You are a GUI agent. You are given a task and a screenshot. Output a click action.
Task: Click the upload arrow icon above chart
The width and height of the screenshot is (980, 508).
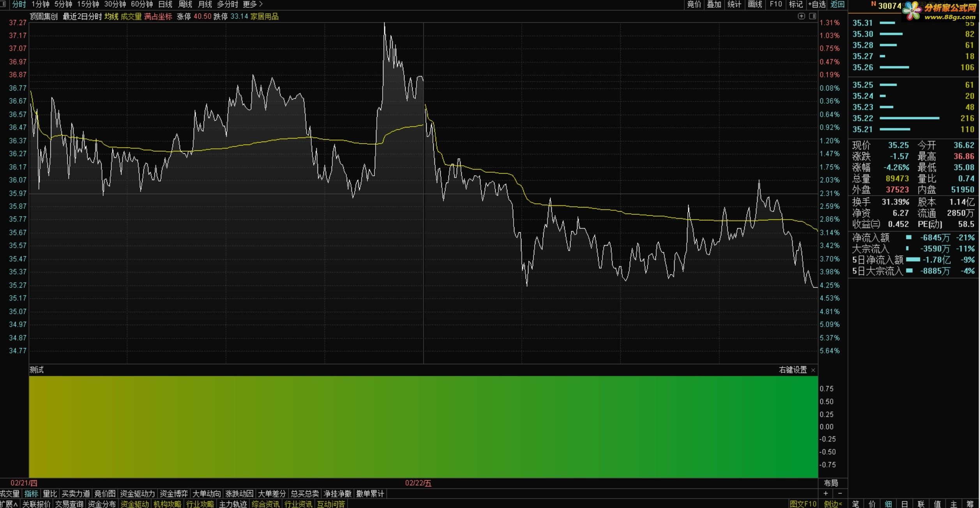click(801, 16)
